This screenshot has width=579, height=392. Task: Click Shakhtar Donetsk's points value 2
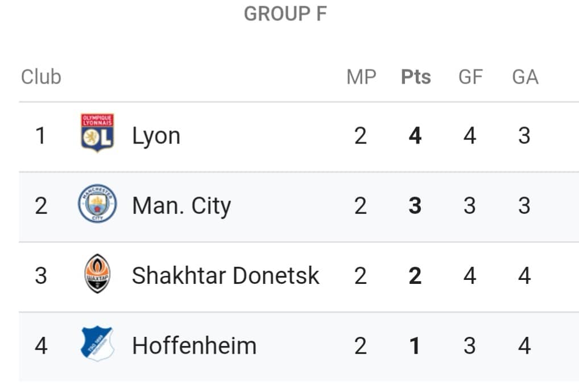pyautogui.click(x=415, y=275)
